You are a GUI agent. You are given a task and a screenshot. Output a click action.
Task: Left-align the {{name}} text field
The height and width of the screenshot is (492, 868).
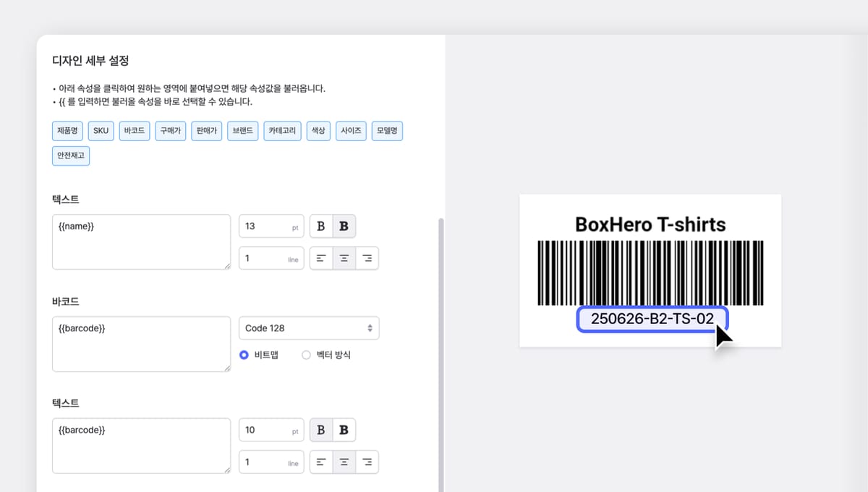tap(321, 258)
